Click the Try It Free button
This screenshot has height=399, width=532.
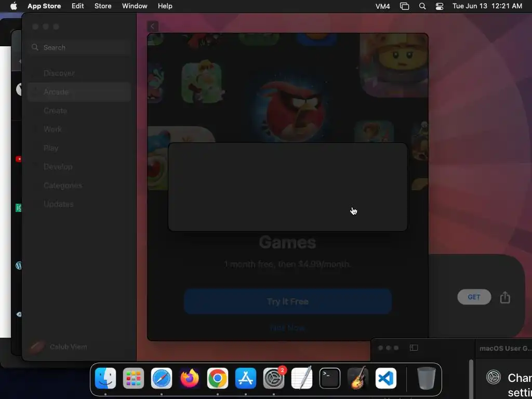tap(288, 301)
